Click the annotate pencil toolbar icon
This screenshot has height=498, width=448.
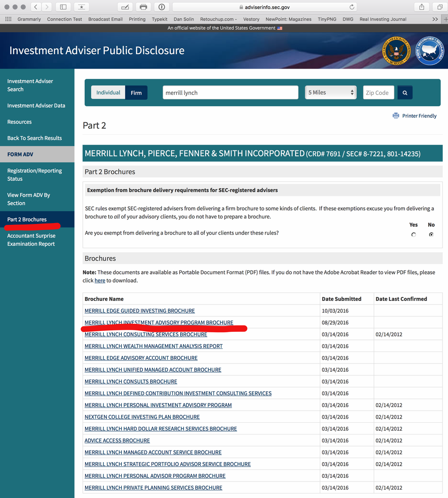pyautogui.click(x=125, y=7)
